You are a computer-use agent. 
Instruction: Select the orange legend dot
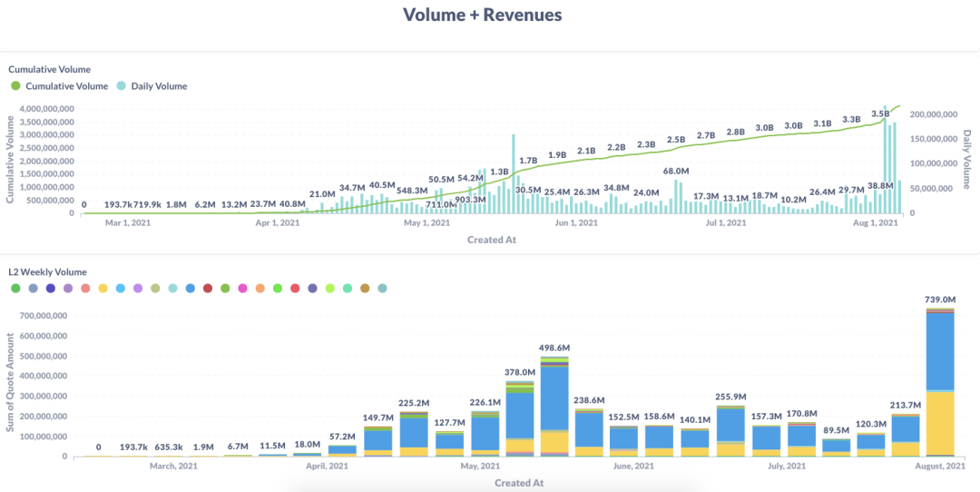click(x=260, y=288)
